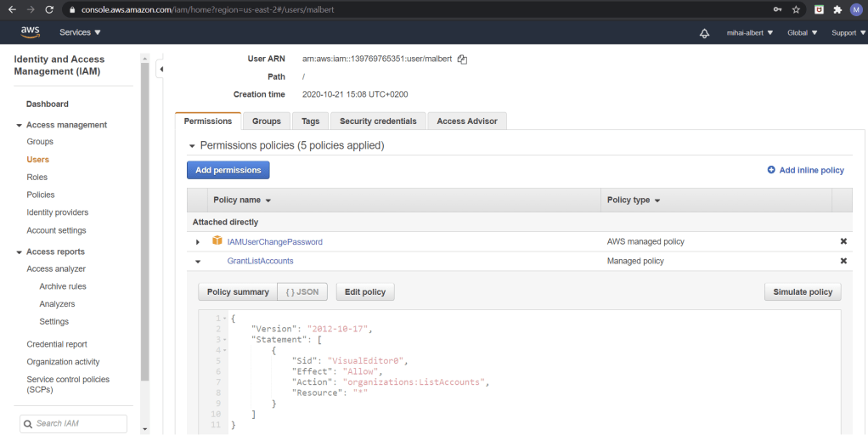Switch to the Security credentials tab

click(378, 121)
